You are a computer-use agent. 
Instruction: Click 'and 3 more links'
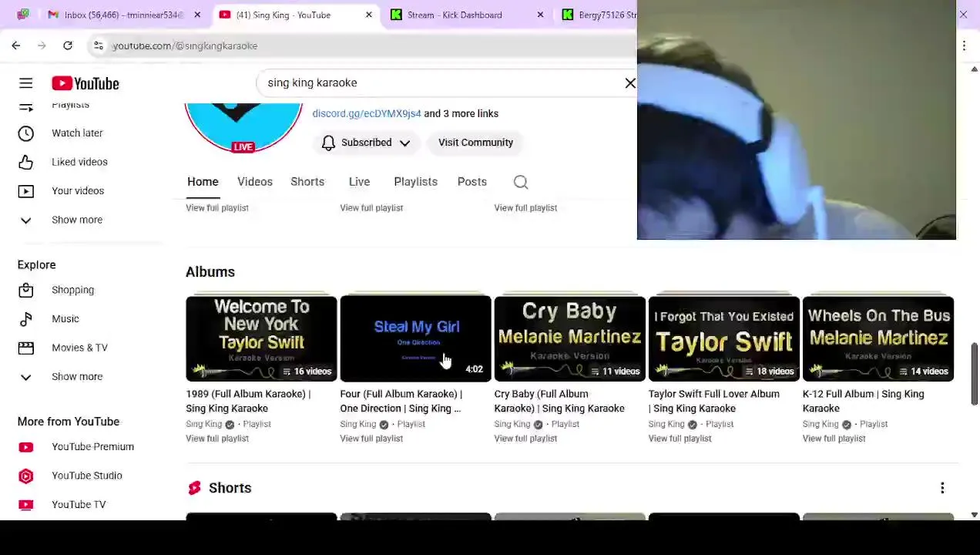click(461, 113)
